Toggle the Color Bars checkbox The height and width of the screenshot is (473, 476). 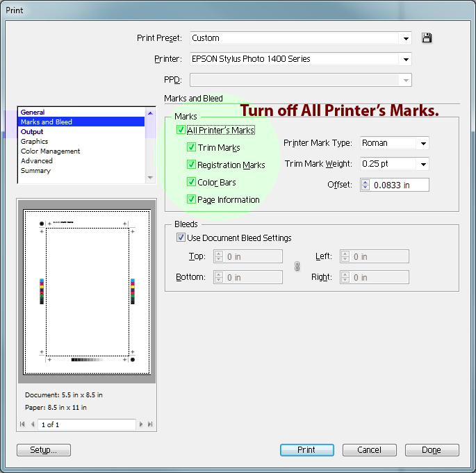(191, 182)
